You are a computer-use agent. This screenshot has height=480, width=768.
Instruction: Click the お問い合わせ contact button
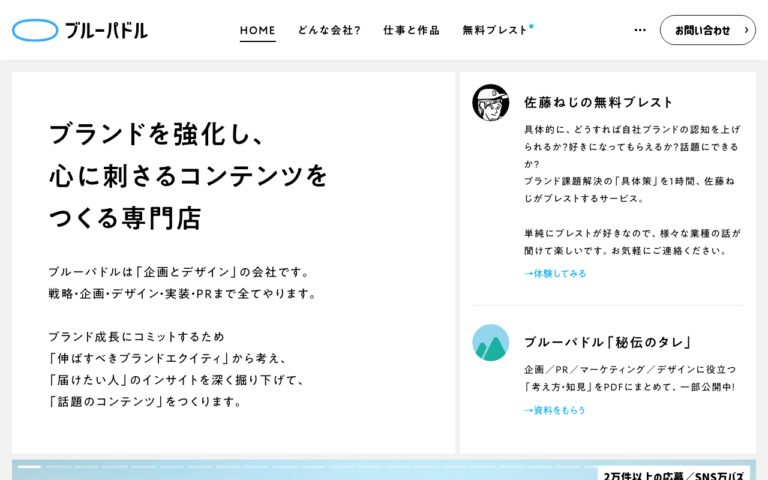click(x=708, y=30)
